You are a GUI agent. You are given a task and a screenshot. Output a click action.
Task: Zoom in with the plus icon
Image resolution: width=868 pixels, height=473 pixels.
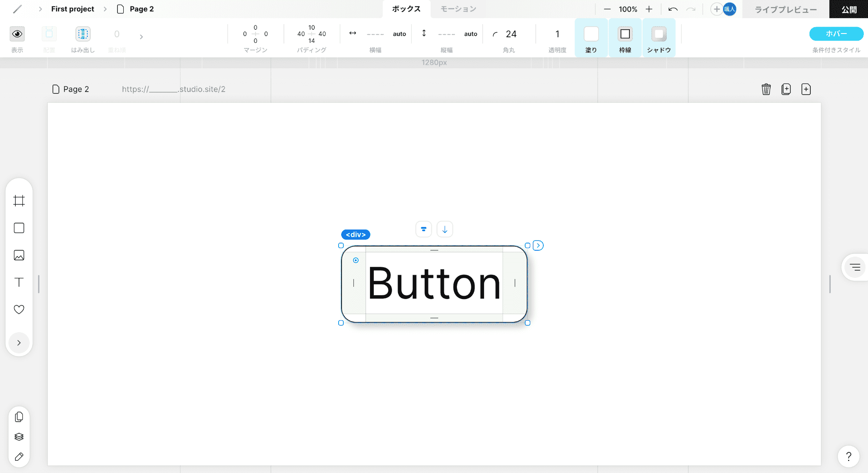[649, 9]
